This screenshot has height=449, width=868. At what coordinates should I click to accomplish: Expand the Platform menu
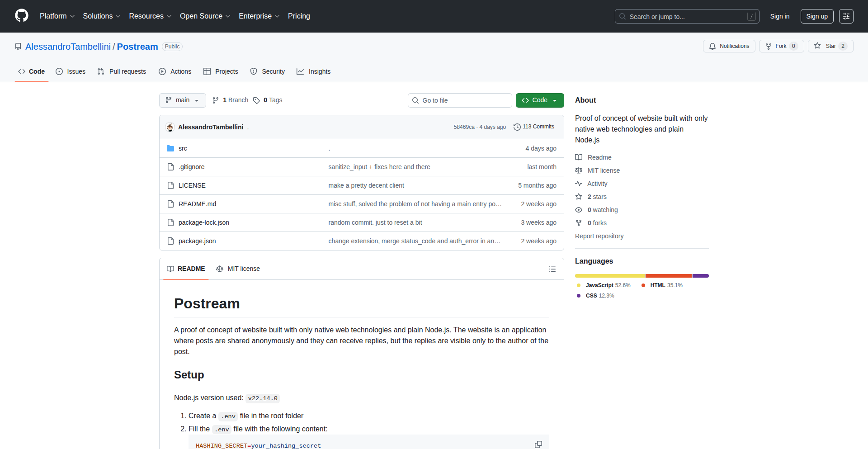tap(57, 16)
